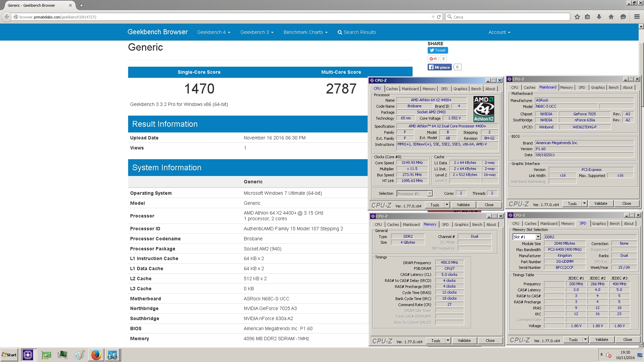Switch to the Geekbench glasses icon in the taskbar
The height and width of the screenshot is (362, 644).
tap(112, 355)
